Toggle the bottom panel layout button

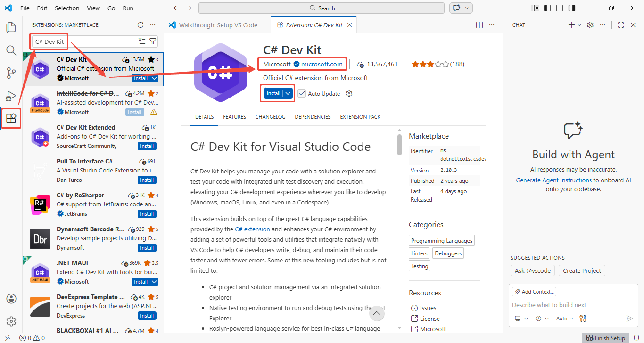click(559, 8)
